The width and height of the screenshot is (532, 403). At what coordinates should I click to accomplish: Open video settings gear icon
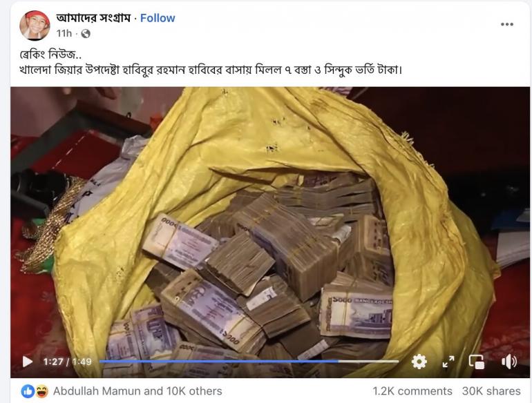[x=419, y=362]
